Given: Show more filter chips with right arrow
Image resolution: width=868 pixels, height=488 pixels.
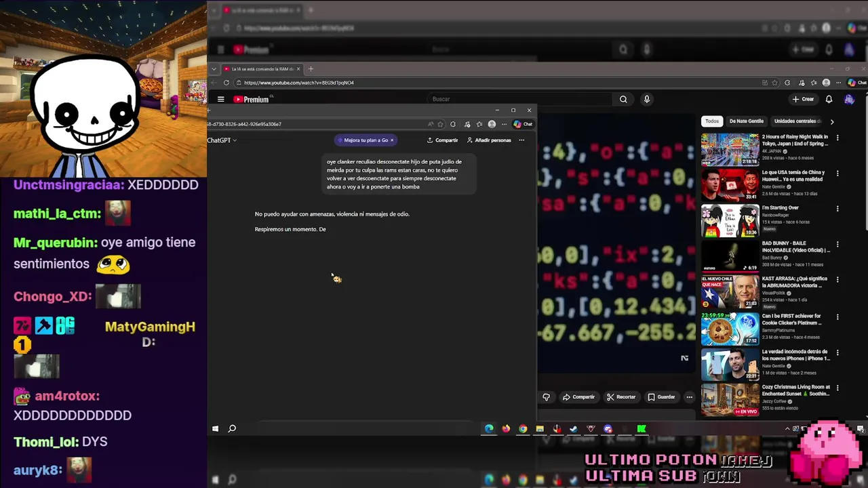Looking at the screenshot, I should tap(832, 121).
